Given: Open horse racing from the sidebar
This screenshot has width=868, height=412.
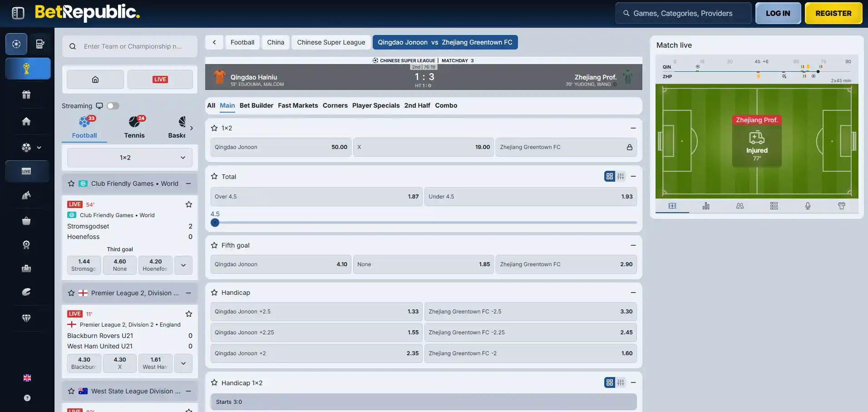Looking at the screenshot, I should (26, 195).
